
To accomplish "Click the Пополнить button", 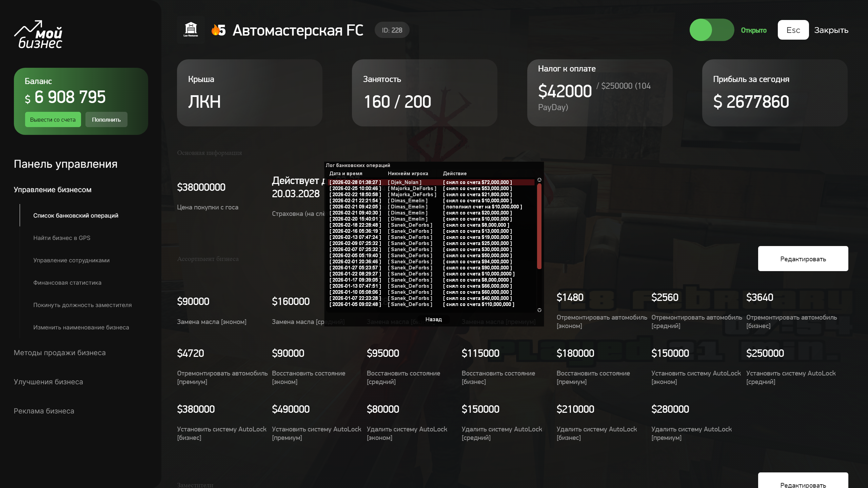I will [x=106, y=120].
